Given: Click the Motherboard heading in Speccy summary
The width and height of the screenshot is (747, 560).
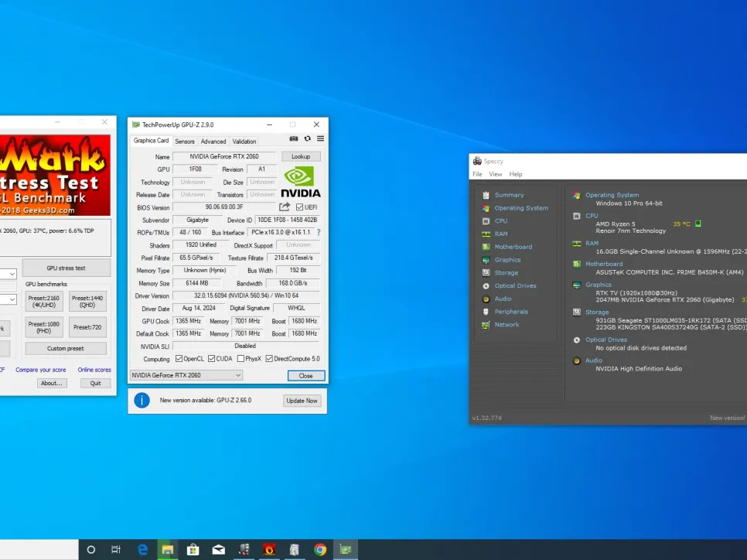Looking at the screenshot, I should point(604,264).
